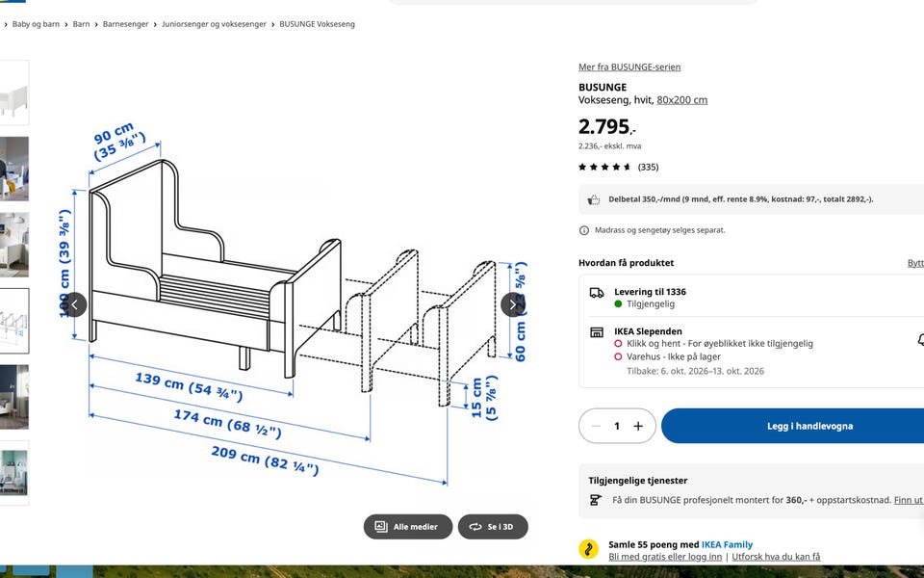
Task: Click the Delbetal payment icon
Action: (594, 200)
